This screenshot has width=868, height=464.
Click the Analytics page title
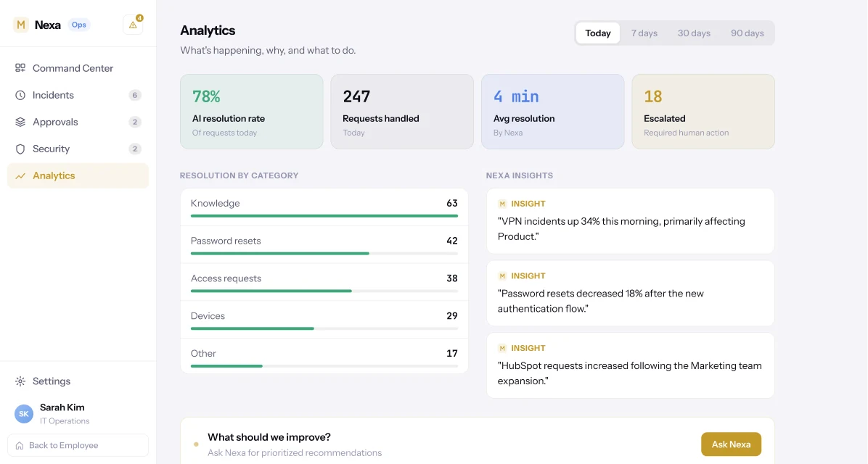point(208,30)
